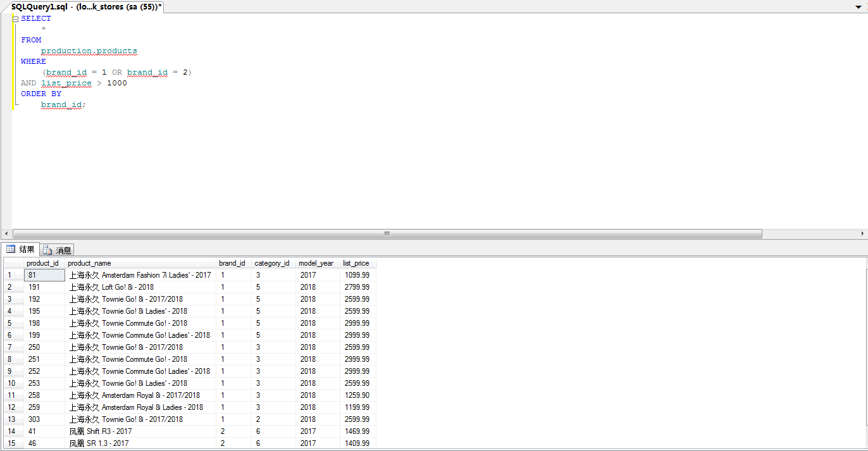Click product_id cell 81

click(x=44, y=275)
